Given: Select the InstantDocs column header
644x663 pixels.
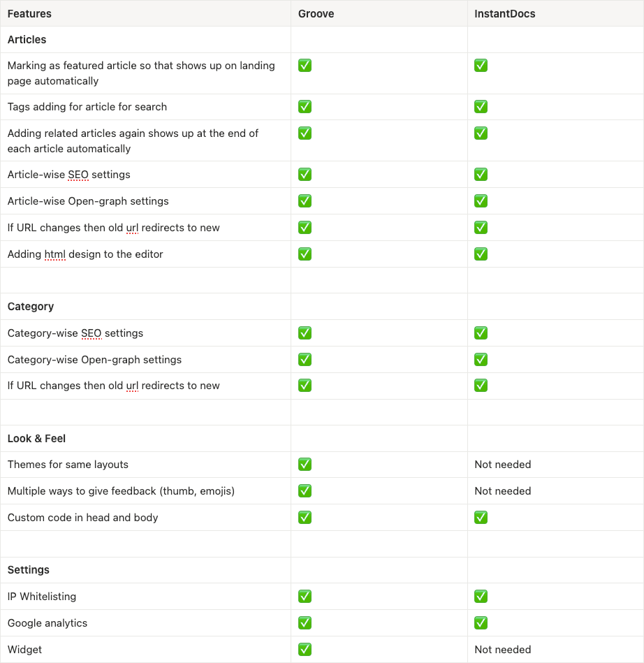Looking at the screenshot, I should point(504,14).
